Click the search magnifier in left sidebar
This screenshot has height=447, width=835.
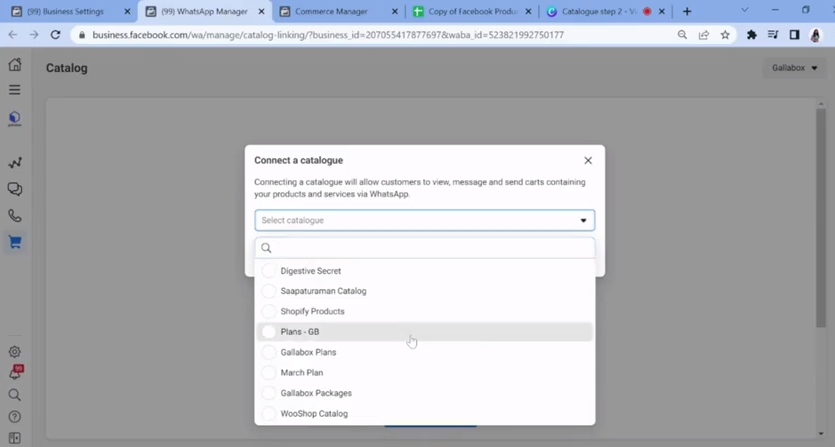(15, 395)
